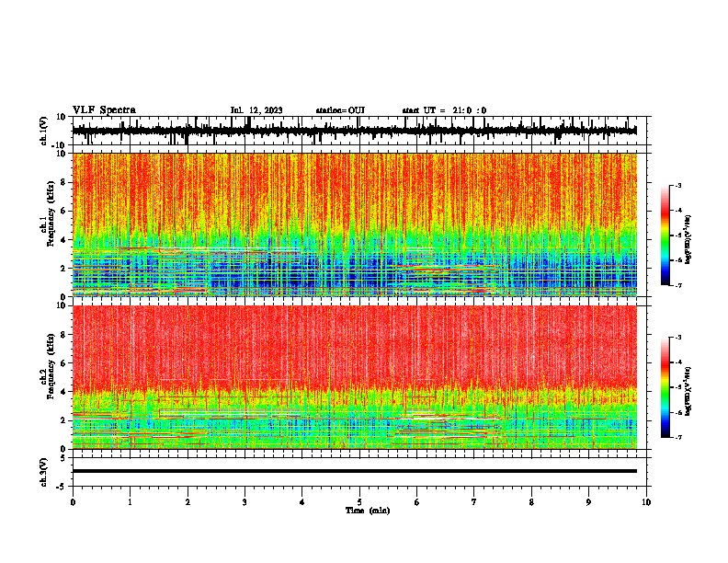728x563 pixels.
Task: Click the ch.2 frequency axis "2" tick label
Action: 63,420
